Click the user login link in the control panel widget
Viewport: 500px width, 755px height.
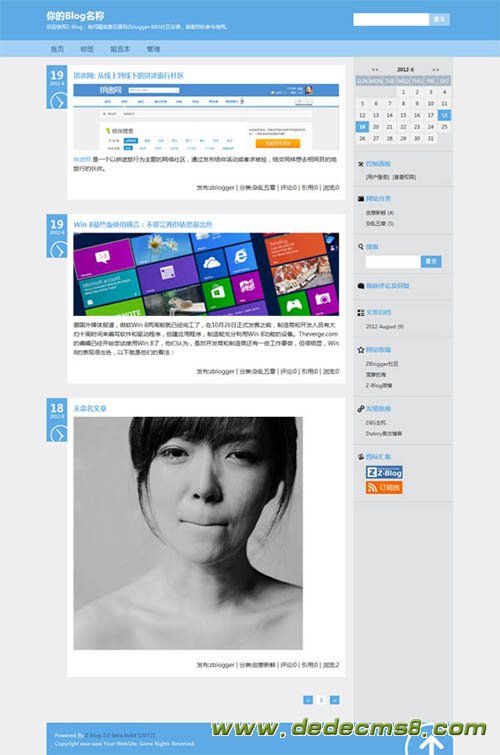pos(377,177)
